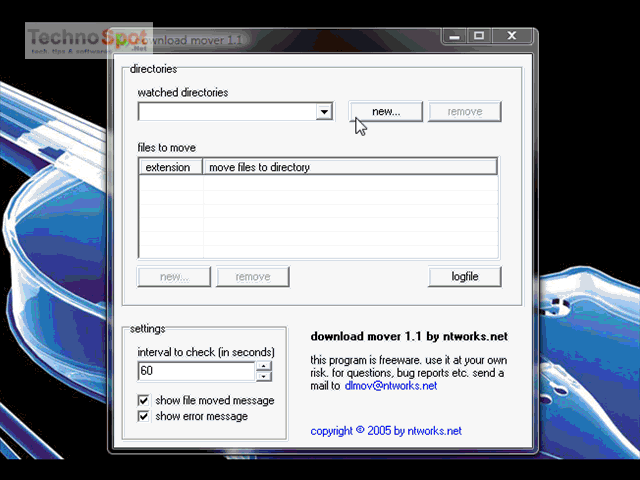Open the watched directories dropdown arrow
This screenshot has height=480, width=640.
tap(324, 111)
